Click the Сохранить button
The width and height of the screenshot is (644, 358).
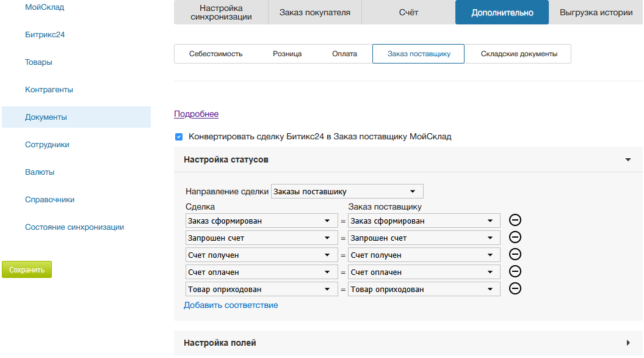(27, 269)
